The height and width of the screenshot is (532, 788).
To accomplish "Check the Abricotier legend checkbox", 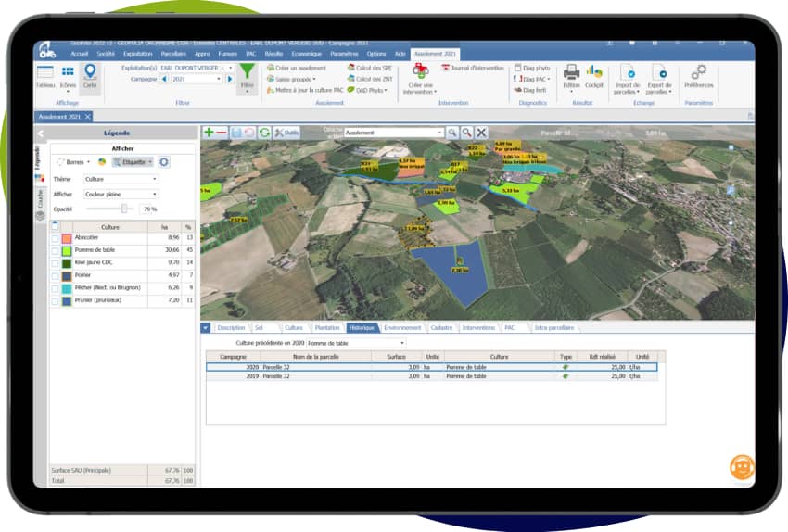I will pos(56,238).
